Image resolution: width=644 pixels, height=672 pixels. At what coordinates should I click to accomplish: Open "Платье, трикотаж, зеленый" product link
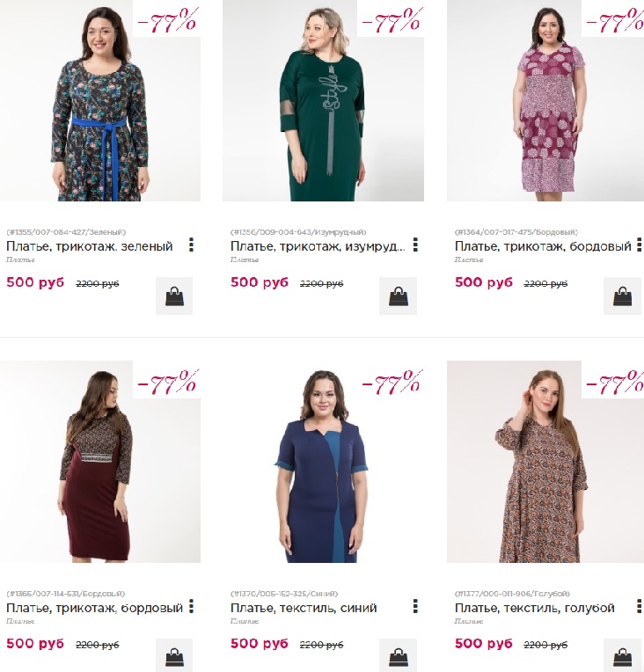(x=90, y=246)
